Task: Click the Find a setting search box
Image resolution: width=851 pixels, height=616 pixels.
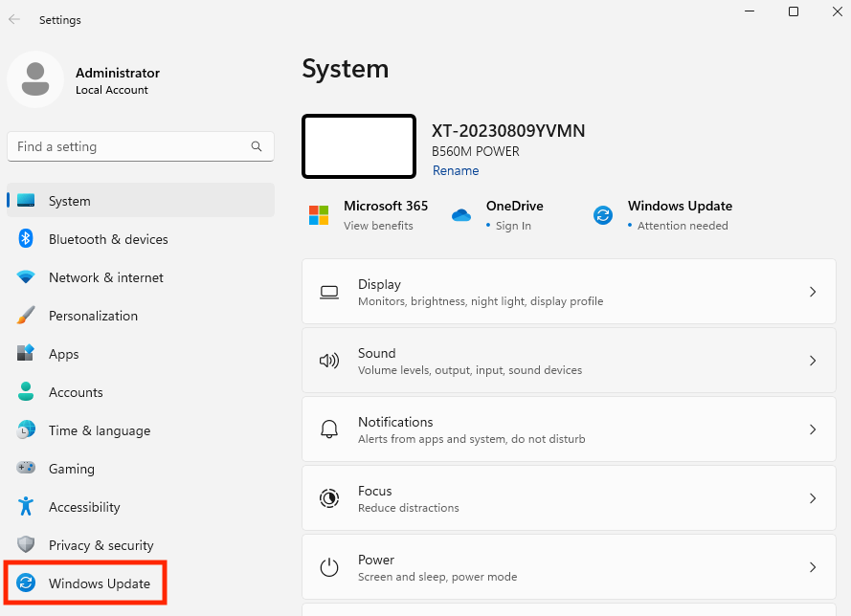Action: [x=124, y=146]
